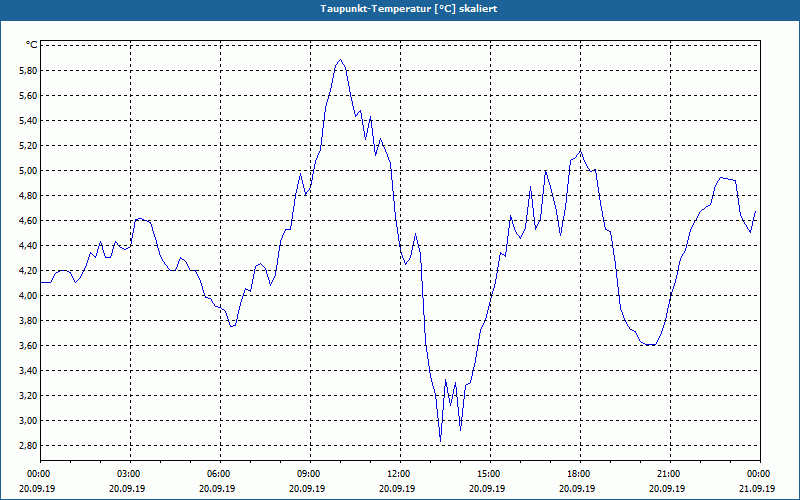This screenshot has height=500, width=800.
Task: Click the '3,00' y-axis value
Action: point(28,421)
